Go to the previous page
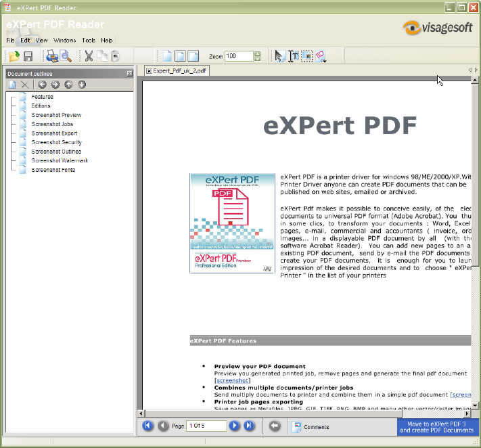 coord(163,426)
